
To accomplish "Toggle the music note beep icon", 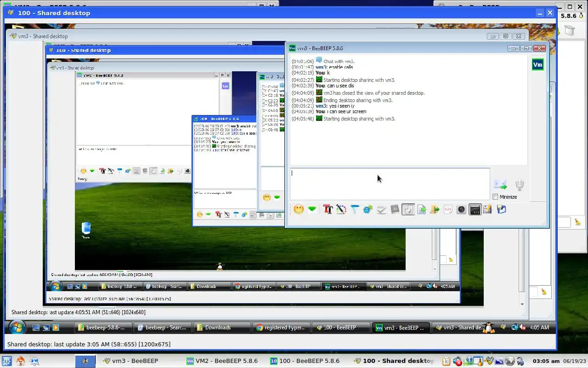I will (x=408, y=209).
